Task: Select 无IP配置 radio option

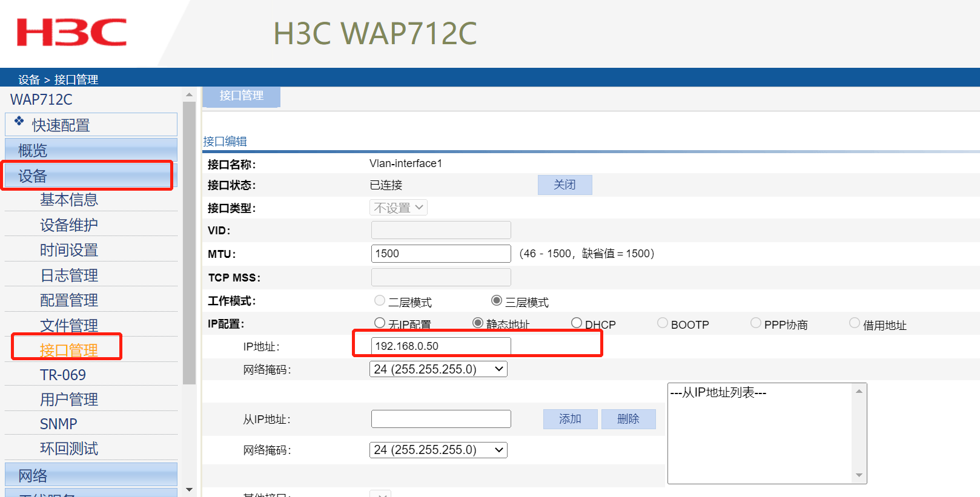Action: coord(380,323)
